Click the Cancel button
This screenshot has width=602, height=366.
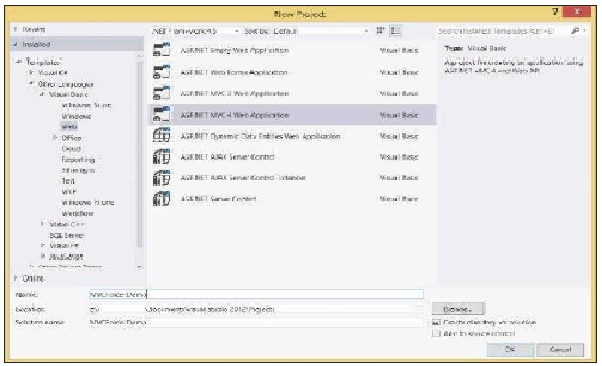(560, 349)
